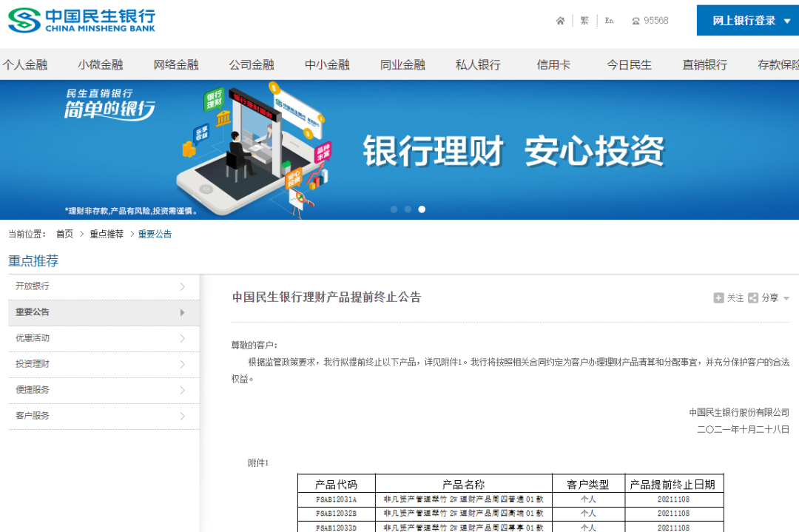
Task: Click the 重点推荐 section heading
Action: (33, 261)
